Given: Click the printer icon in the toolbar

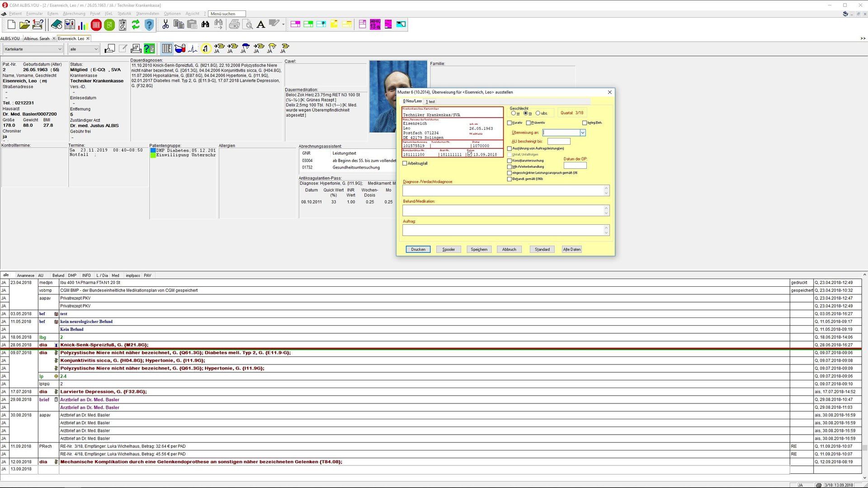Looking at the screenshot, I should point(234,24).
